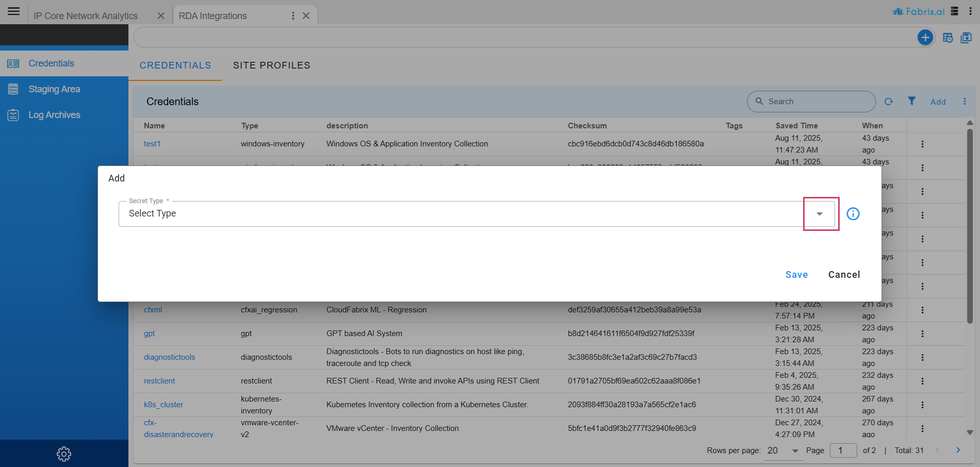Viewport: 980px width, 467px height.
Task: Open the cfx-disasterandrecovery credential link
Action: [178, 428]
